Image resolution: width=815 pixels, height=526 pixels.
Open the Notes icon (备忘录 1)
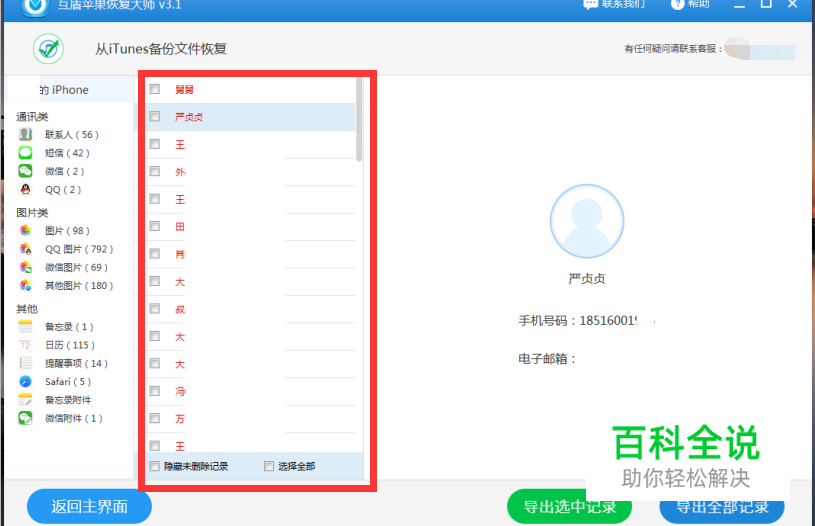coord(25,326)
